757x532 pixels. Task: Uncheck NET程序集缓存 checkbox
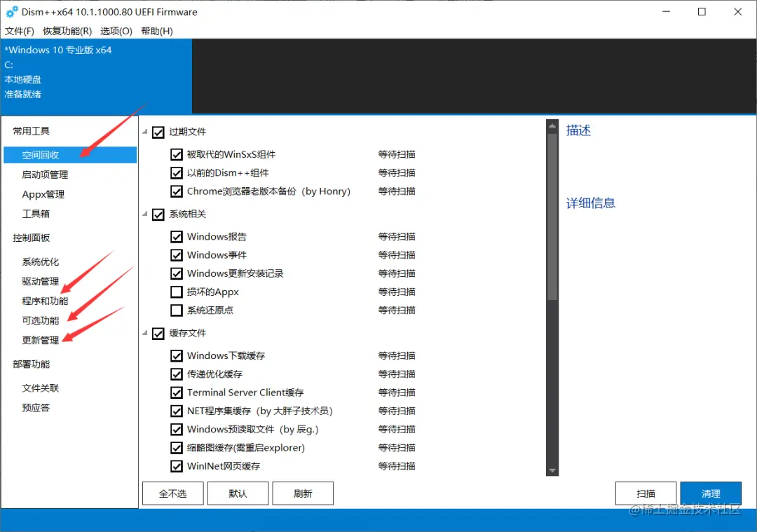point(177,411)
